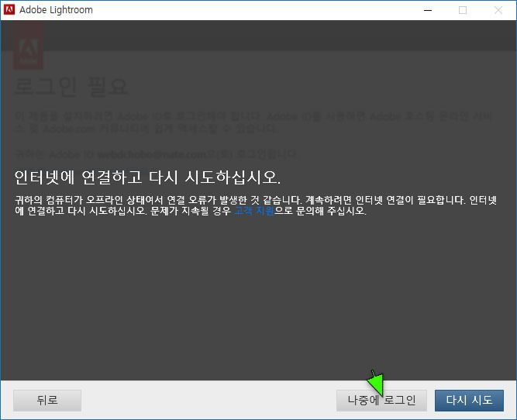Choose 나중에 로그인 to sign in later
517x420 pixels.
[381, 400]
